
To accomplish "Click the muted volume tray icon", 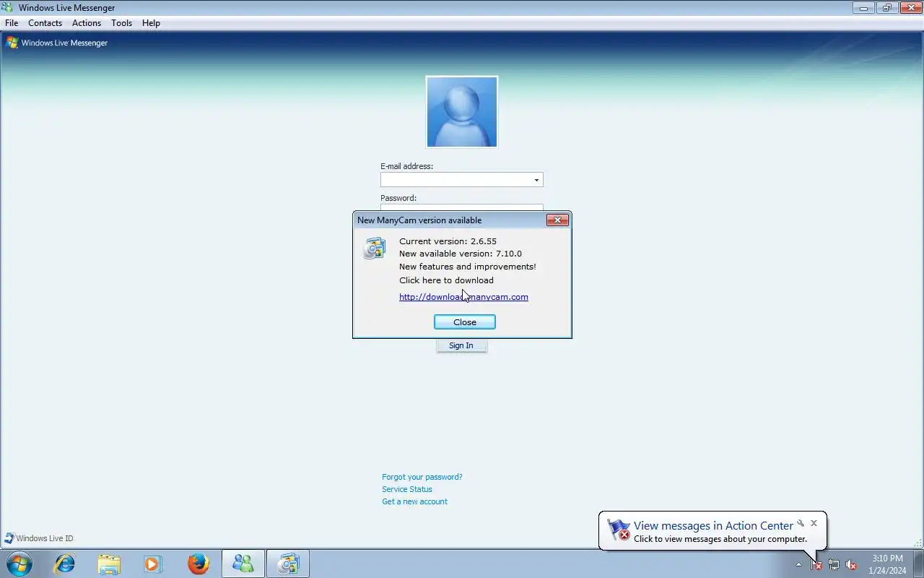I will 851,564.
